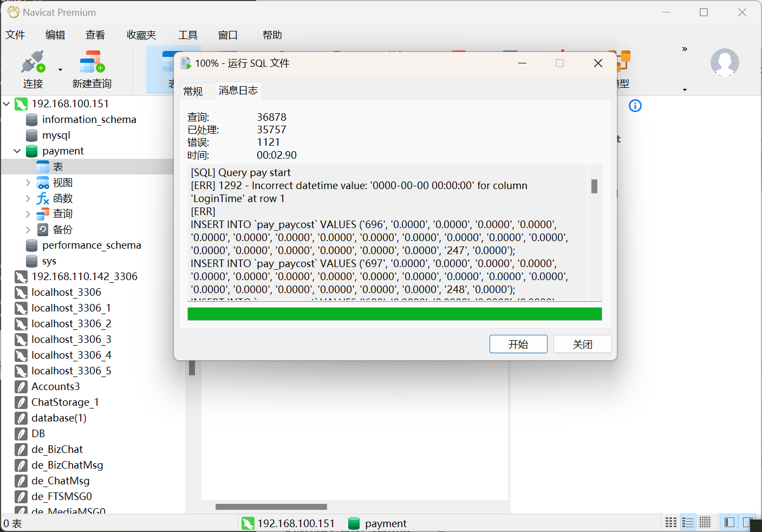
Task: Open the 查看 menu
Action: 95,35
